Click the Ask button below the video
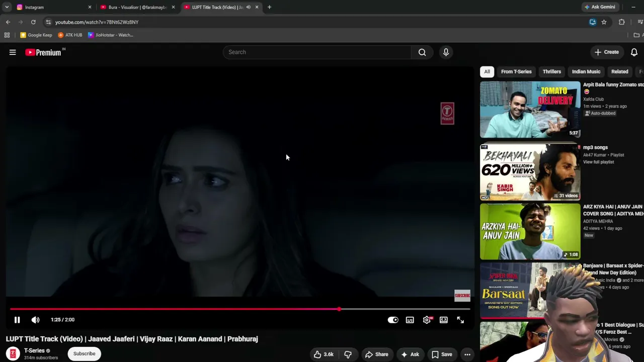The image size is (644, 362). click(x=410, y=354)
